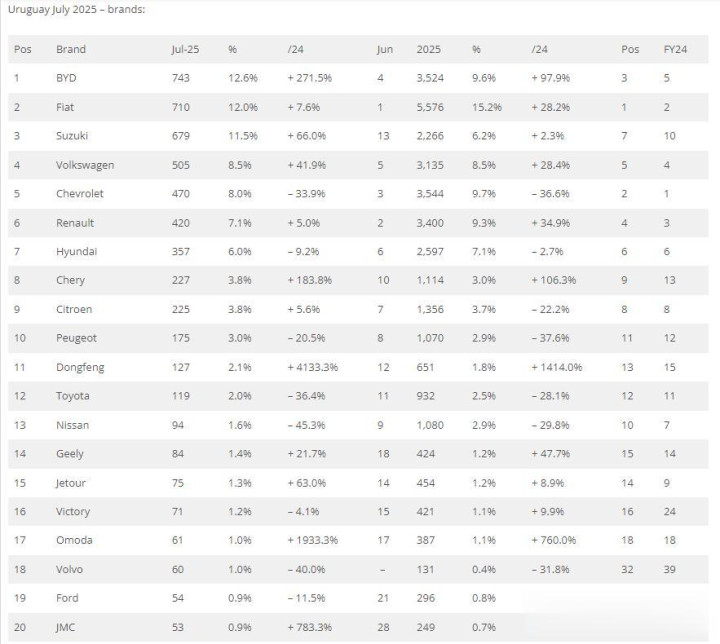
Task: Click the Jun column header
Action: (x=385, y=49)
